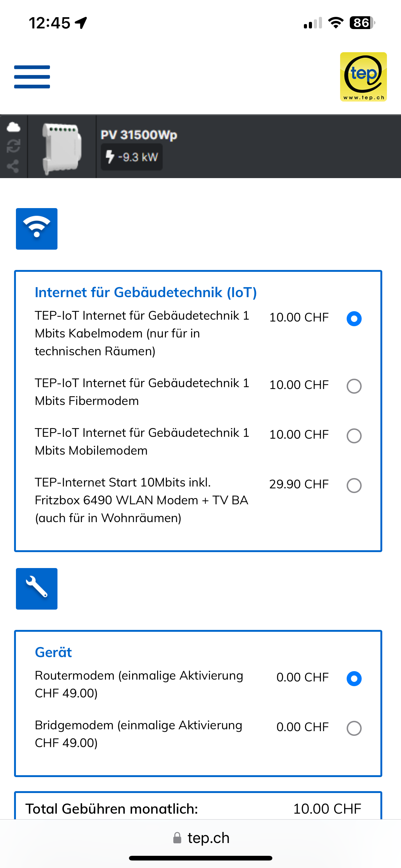
Task: Click the blue wrench device icon
Action: pos(37,589)
